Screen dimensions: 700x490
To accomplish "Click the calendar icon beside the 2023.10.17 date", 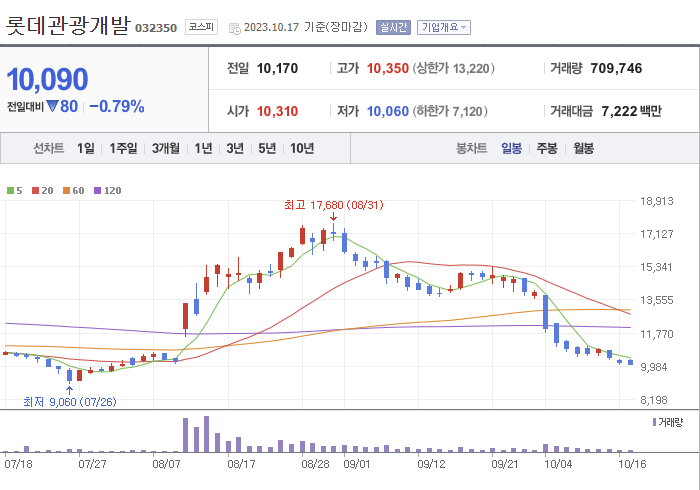I will pyautogui.click(x=234, y=29).
